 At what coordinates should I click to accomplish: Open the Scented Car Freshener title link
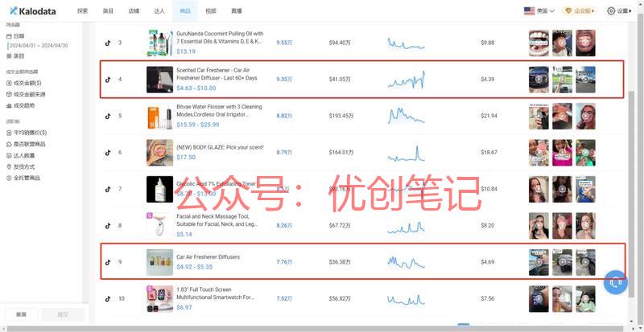coord(217,74)
